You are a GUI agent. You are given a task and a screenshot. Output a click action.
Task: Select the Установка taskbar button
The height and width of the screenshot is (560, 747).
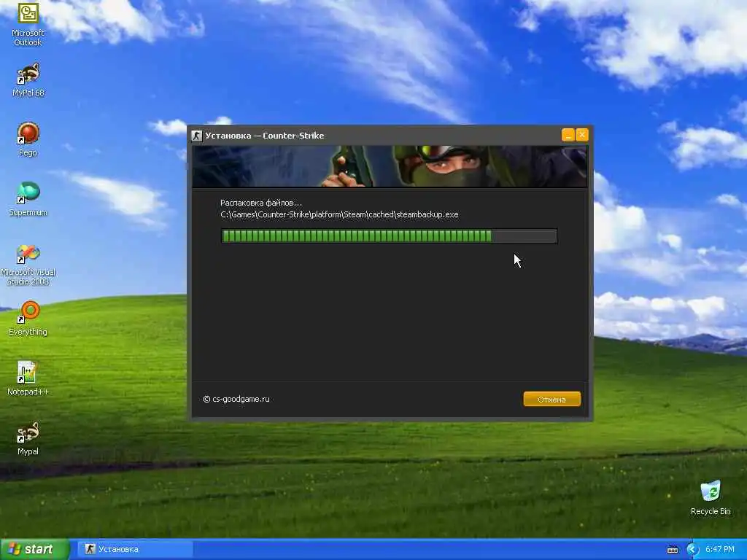(135, 550)
